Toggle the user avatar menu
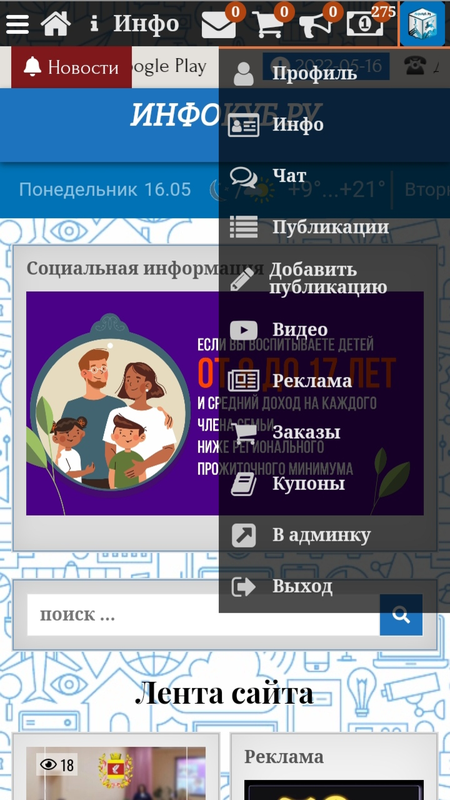This screenshot has width=450, height=800. [422, 23]
